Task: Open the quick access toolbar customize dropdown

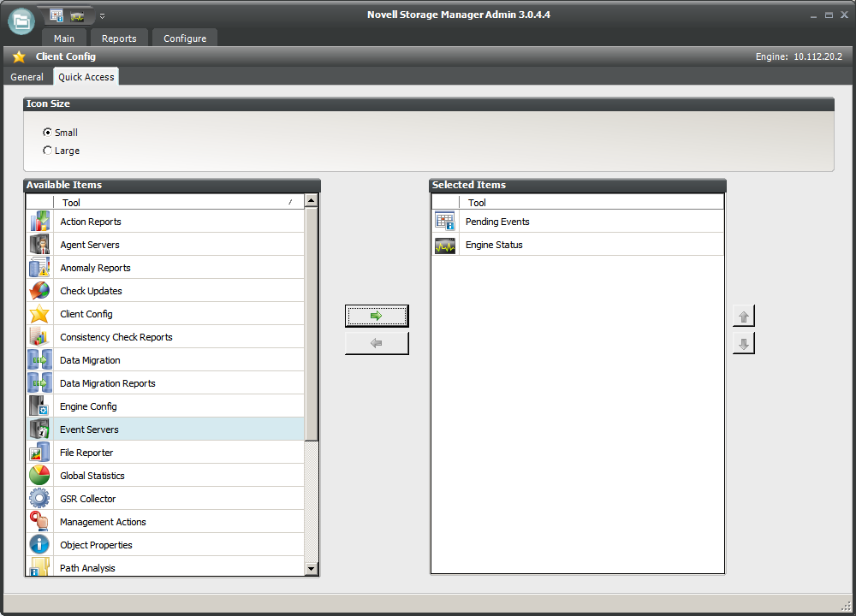Action: (x=102, y=16)
